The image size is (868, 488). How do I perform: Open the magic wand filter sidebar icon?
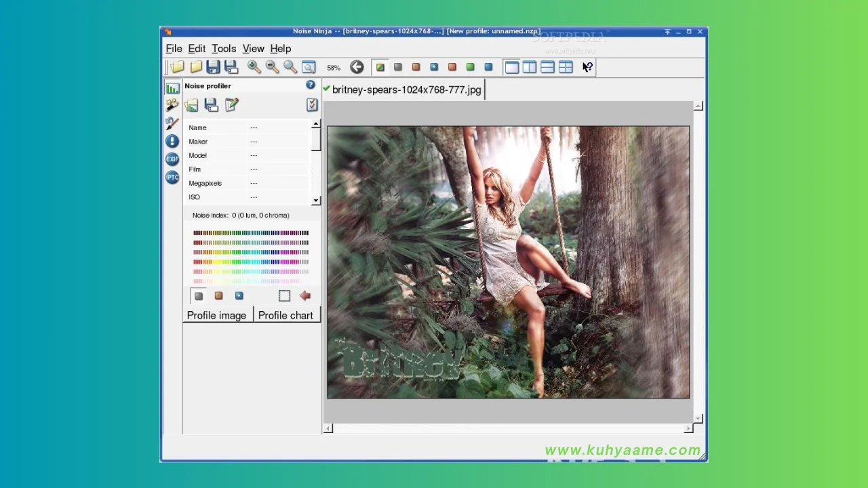click(x=172, y=105)
